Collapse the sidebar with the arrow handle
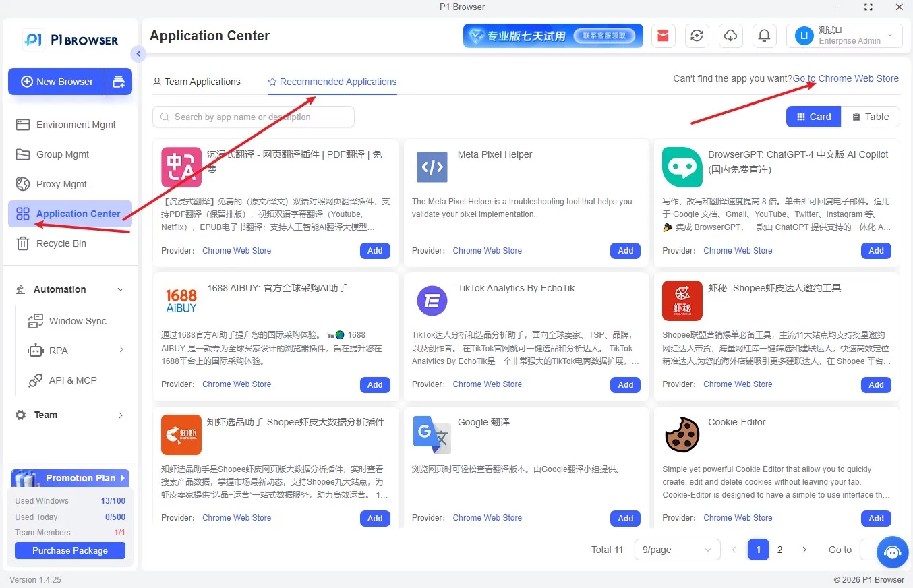This screenshot has height=588, width=913. [x=138, y=54]
